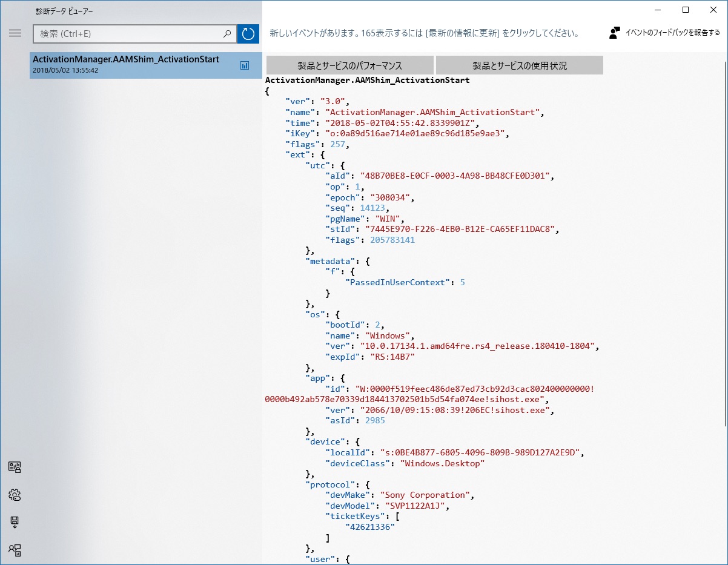728x565 pixels.
Task: Click the "devMake" Sony Corporation value
Action: click(425, 495)
